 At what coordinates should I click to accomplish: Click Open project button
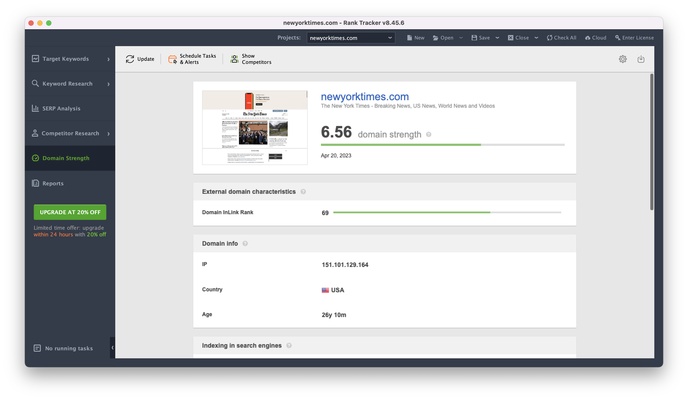[x=443, y=38]
